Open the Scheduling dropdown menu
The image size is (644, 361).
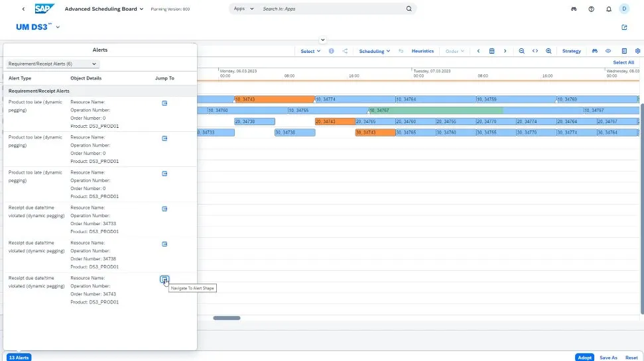click(374, 51)
